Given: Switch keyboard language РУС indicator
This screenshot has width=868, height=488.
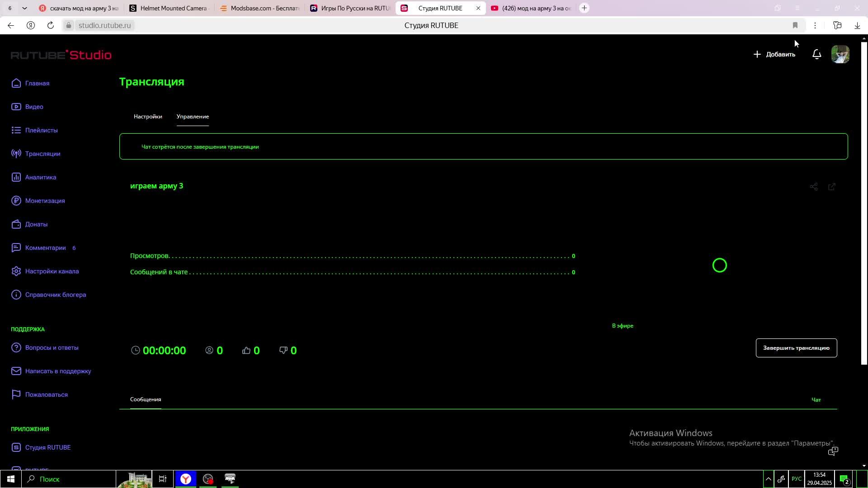Looking at the screenshot, I should point(797,479).
